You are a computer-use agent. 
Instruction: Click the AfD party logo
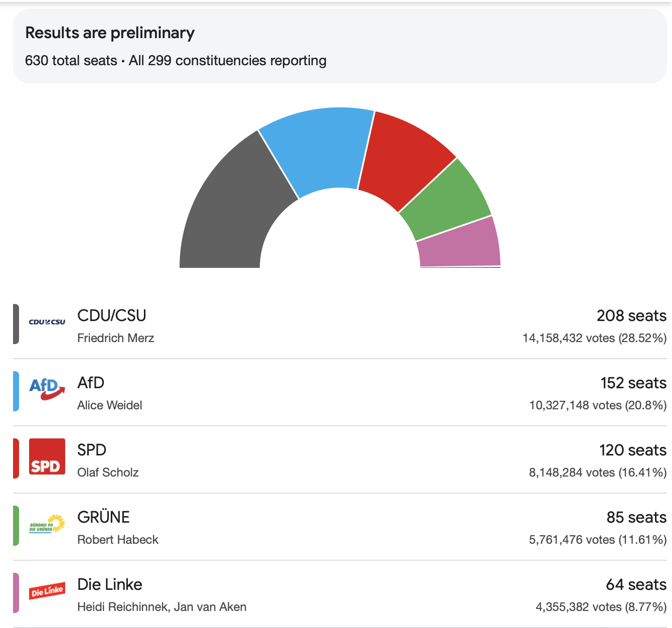(x=47, y=389)
